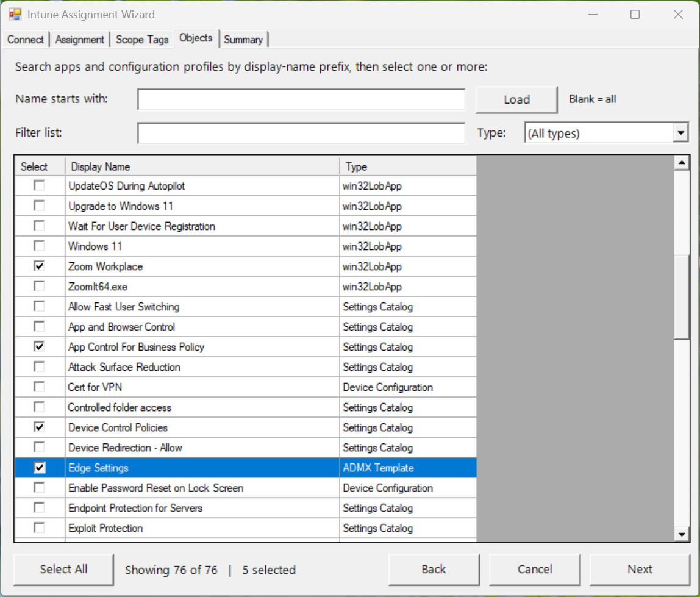Viewport: 700px width, 597px height.
Task: Cancel the wizard
Action: pyautogui.click(x=535, y=570)
